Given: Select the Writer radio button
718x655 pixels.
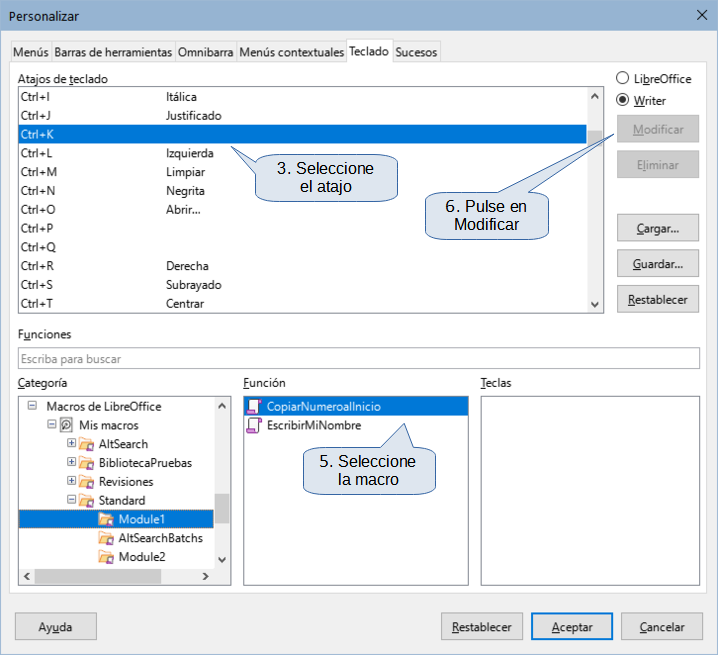Looking at the screenshot, I should [622, 100].
